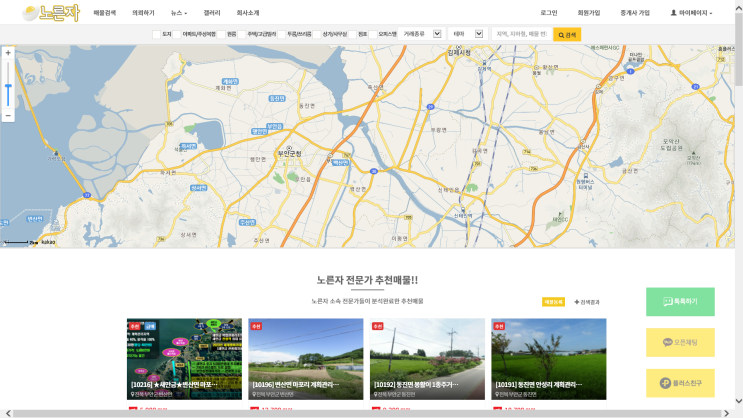
Task: Click the 노른자 전문가 추천매물!! heading
Action: (367, 280)
